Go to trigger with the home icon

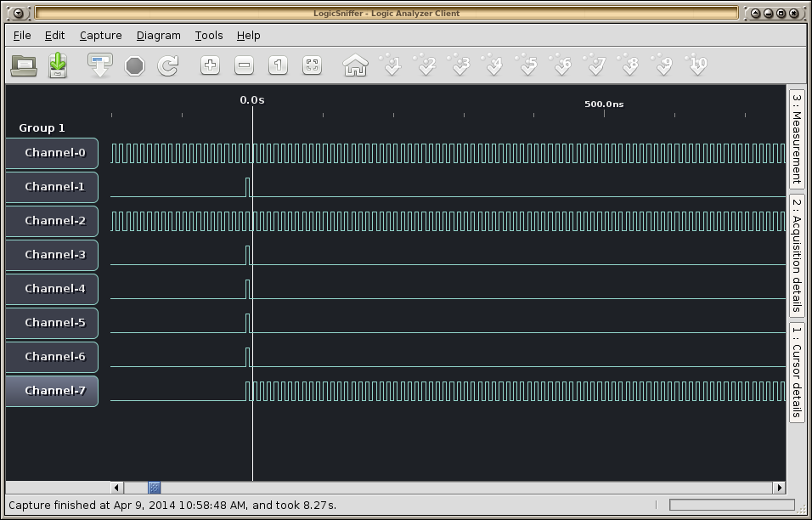coord(355,65)
